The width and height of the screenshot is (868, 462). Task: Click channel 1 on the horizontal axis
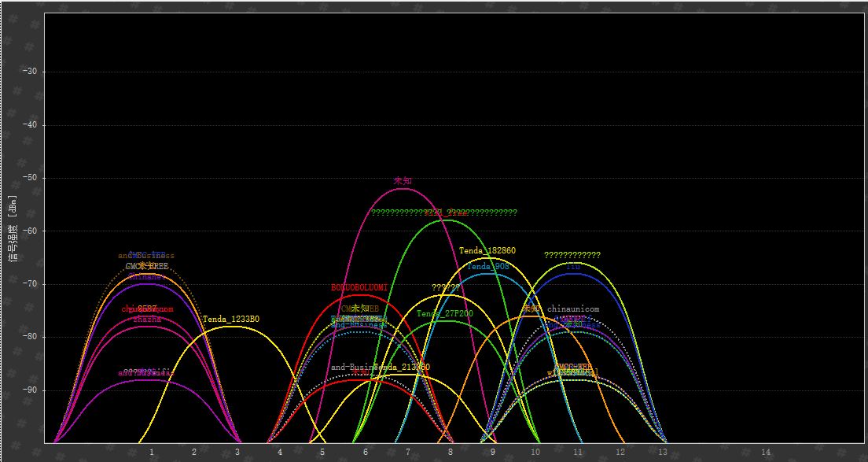click(x=152, y=453)
